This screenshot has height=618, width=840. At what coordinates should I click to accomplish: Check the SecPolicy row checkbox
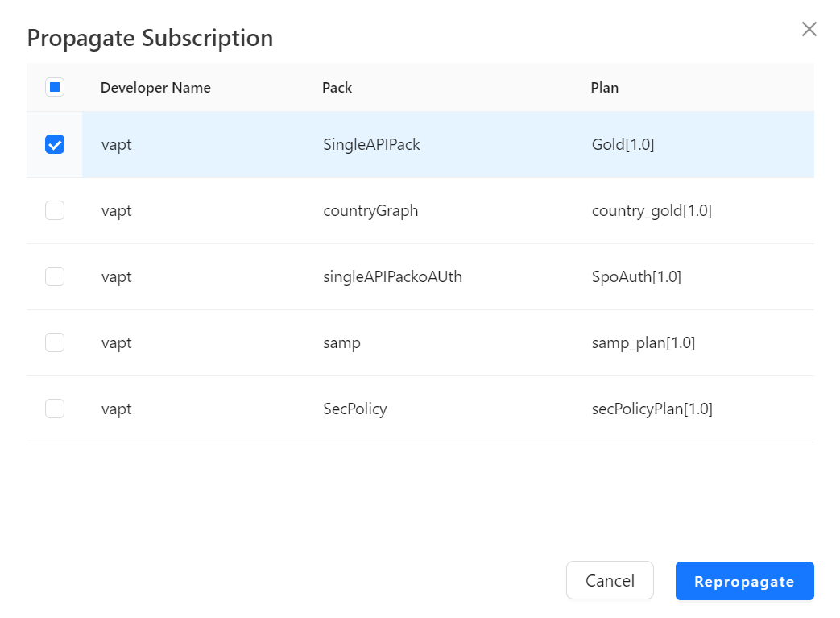pos(55,409)
